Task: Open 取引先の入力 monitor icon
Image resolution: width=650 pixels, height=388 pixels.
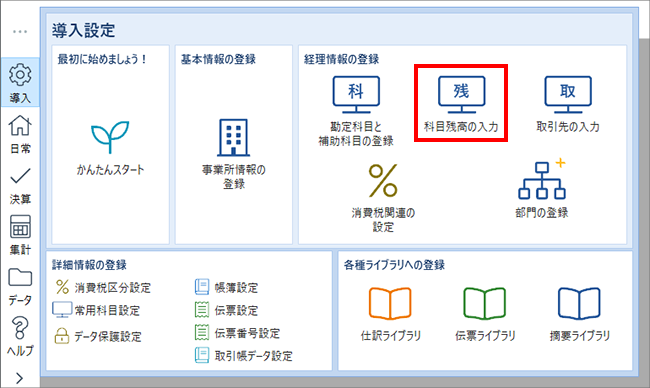Action: [x=568, y=95]
